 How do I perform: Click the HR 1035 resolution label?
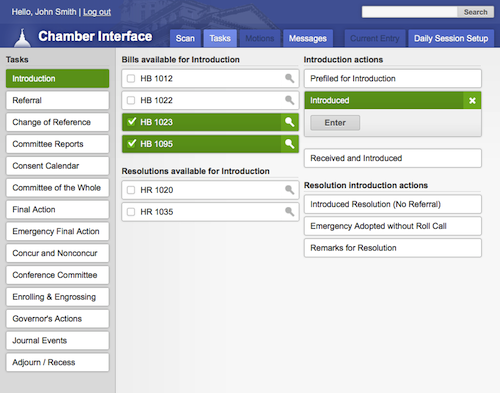[x=157, y=212]
